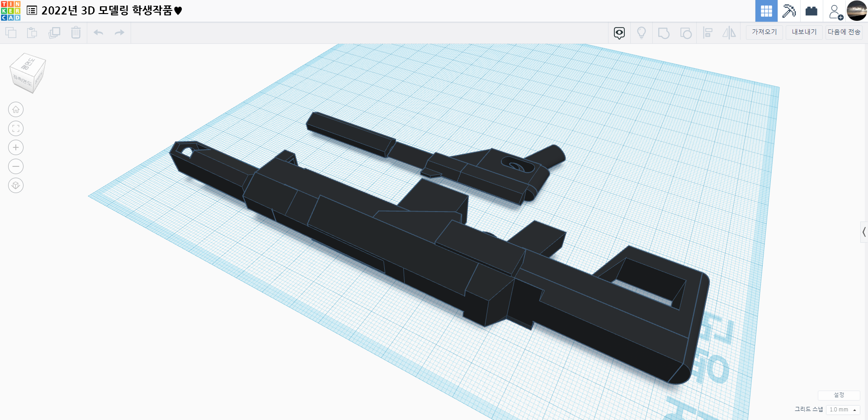Expand the collapsed shapes panel arrow
Viewport: 868px width, 420px height.
pos(864,232)
